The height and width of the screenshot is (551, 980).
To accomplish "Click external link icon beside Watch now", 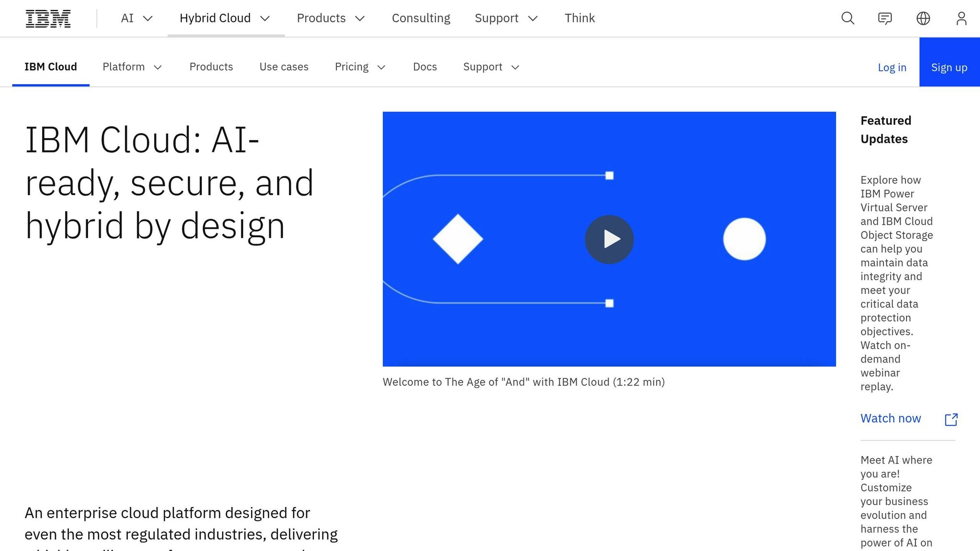I will click(951, 419).
